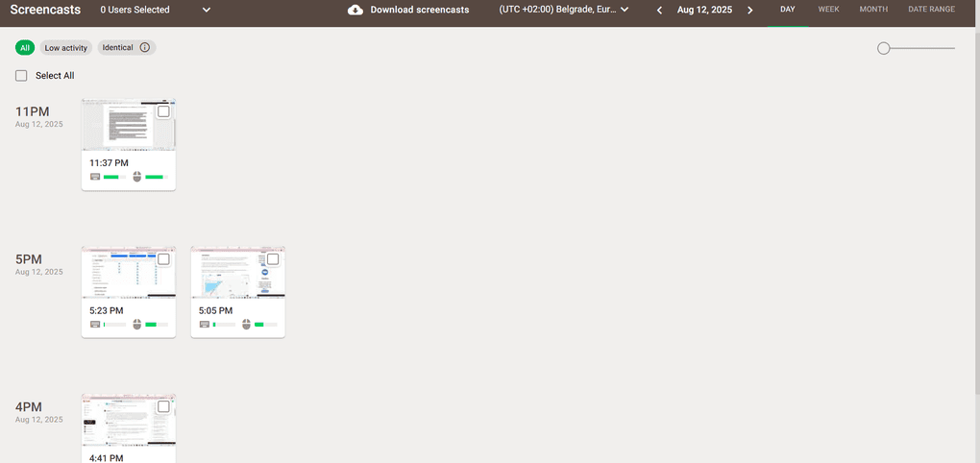Viewport: 980px width, 463px height.
Task: Switch to the WEEK view tab
Action: tap(828, 10)
